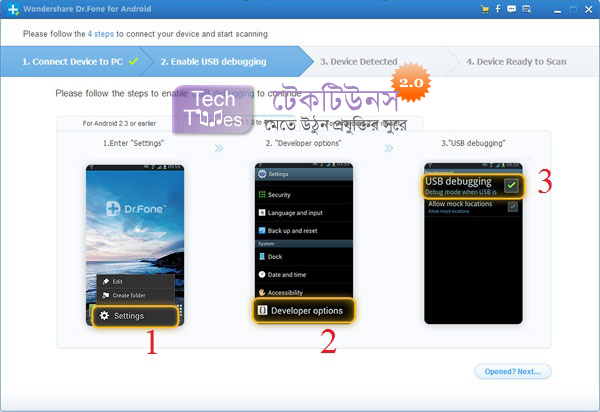The image size is (600, 412).
Task: Click the Dr.Fone plus logo in title bar
Action: [x=13, y=9]
